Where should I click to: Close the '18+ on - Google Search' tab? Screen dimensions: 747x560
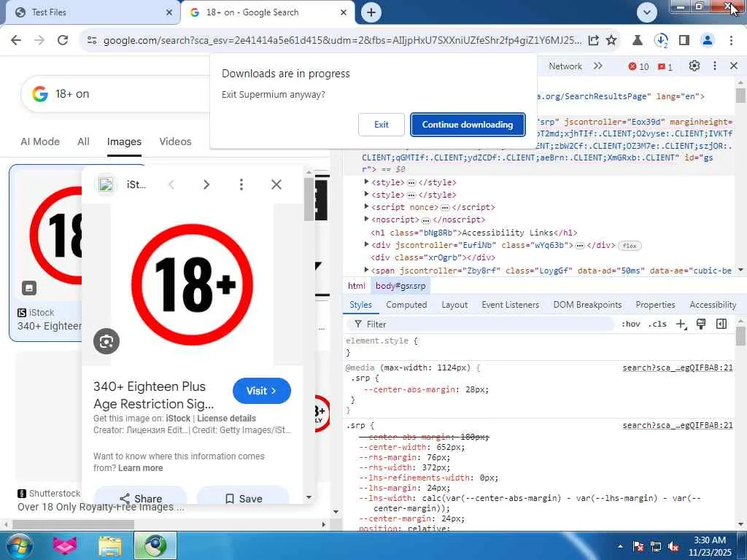coord(344,12)
